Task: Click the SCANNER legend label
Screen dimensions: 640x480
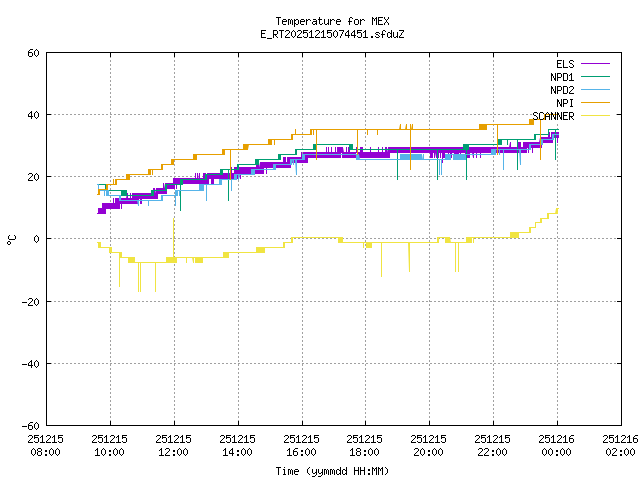Action: point(554,116)
